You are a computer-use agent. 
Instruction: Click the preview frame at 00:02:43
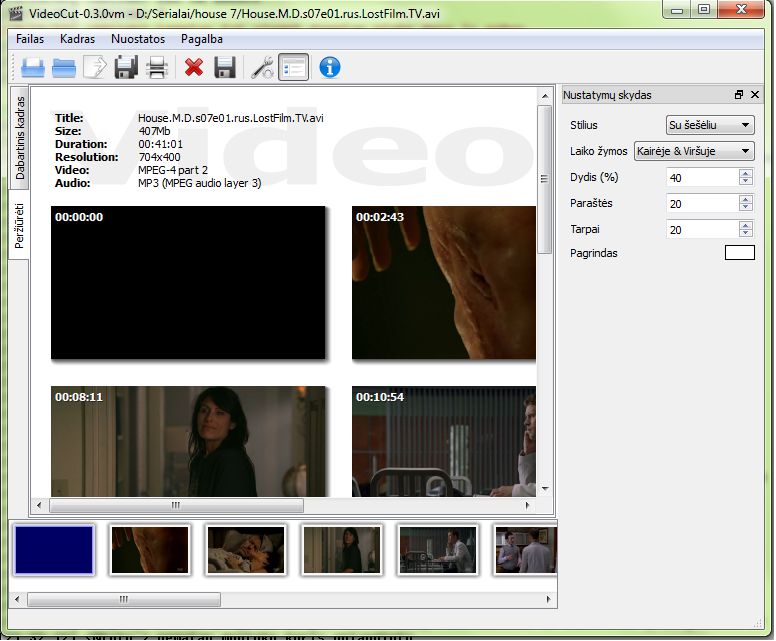(444, 283)
